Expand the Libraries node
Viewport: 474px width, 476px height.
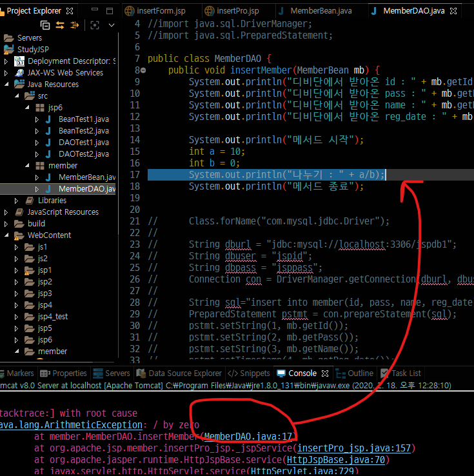[16, 201]
